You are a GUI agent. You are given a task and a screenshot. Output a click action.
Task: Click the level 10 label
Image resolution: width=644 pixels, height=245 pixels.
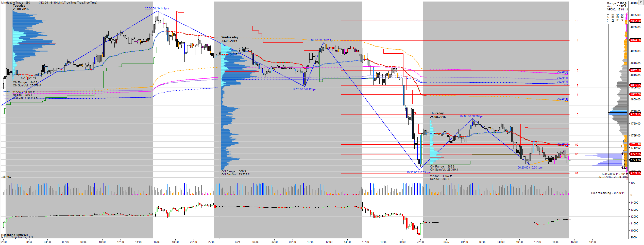[577, 114]
